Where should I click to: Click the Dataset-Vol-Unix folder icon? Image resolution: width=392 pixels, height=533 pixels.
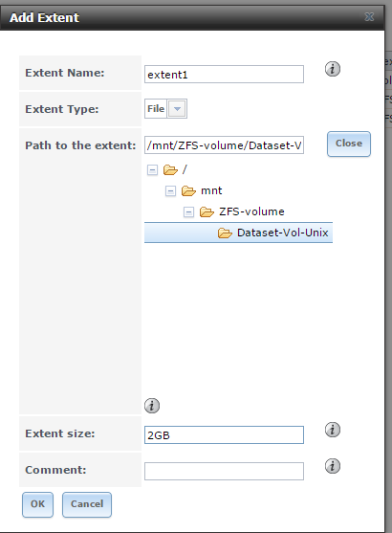pyautogui.click(x=225, y=233)
